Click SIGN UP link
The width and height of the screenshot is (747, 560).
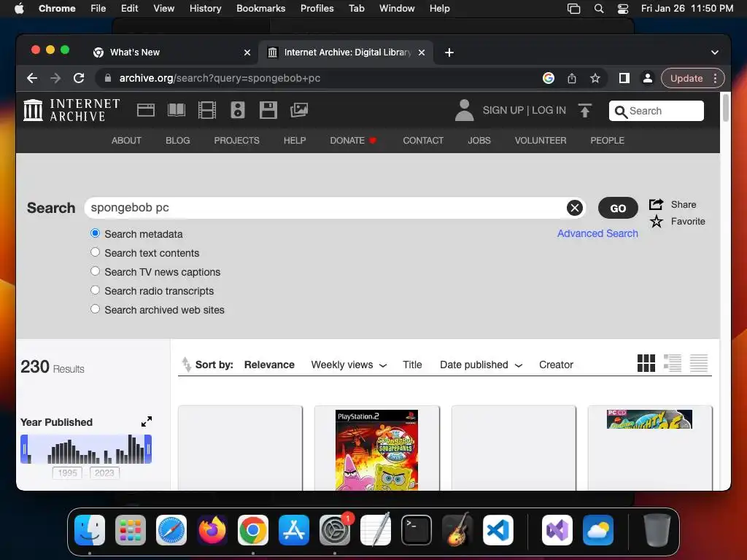(x=503, y=111)
